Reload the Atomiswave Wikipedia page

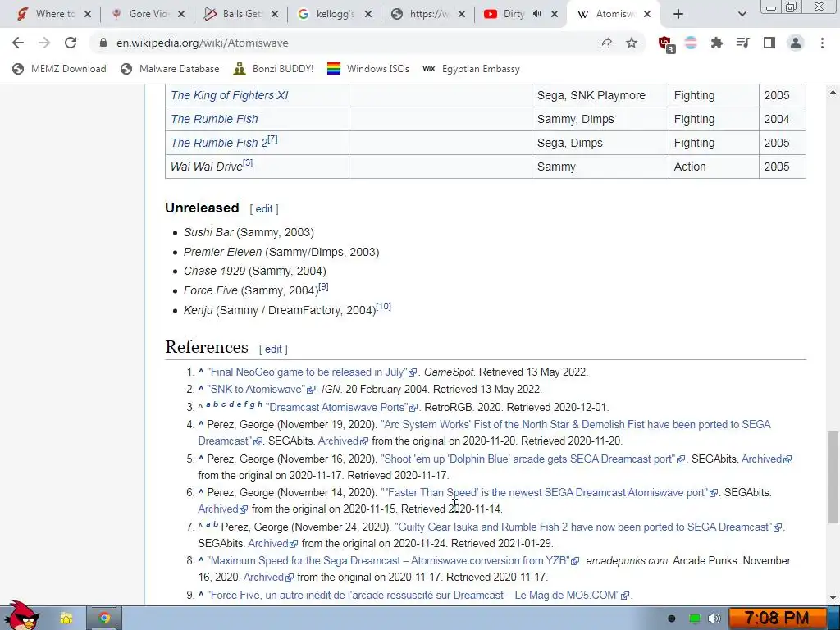pos(71,43)
